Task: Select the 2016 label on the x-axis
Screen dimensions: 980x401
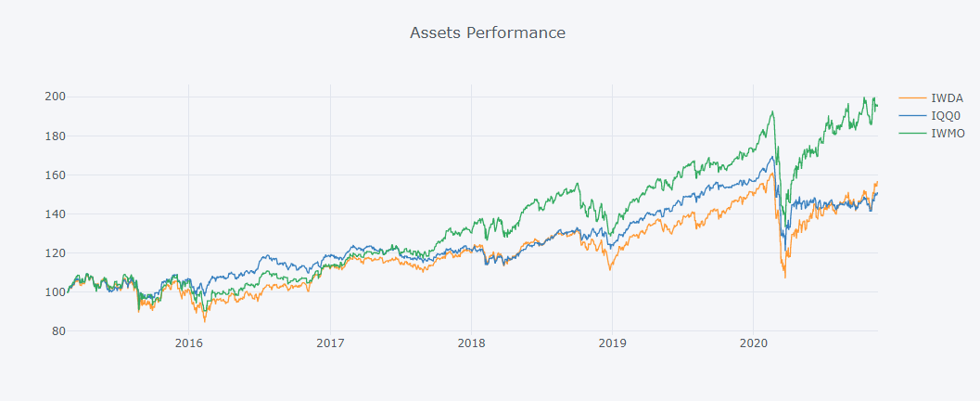Action: coord(189,343)
